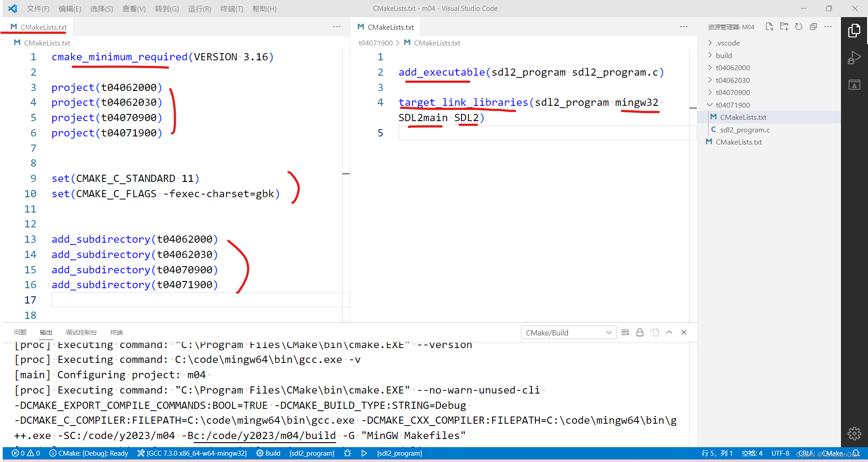Viewport: 868px width, 462px height.
Task: Click the New File icon in Explorer
Action: 769,27
